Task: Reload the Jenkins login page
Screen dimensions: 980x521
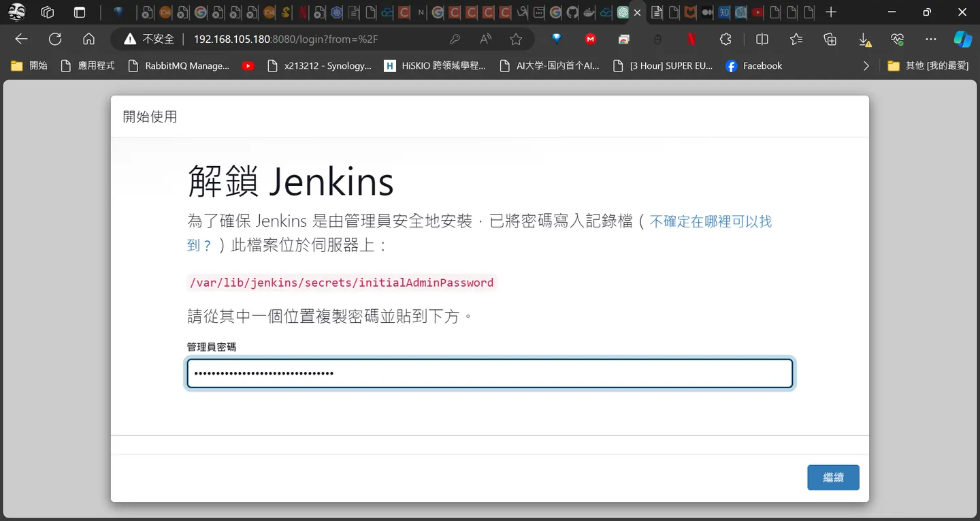Action: coord(55,39)
